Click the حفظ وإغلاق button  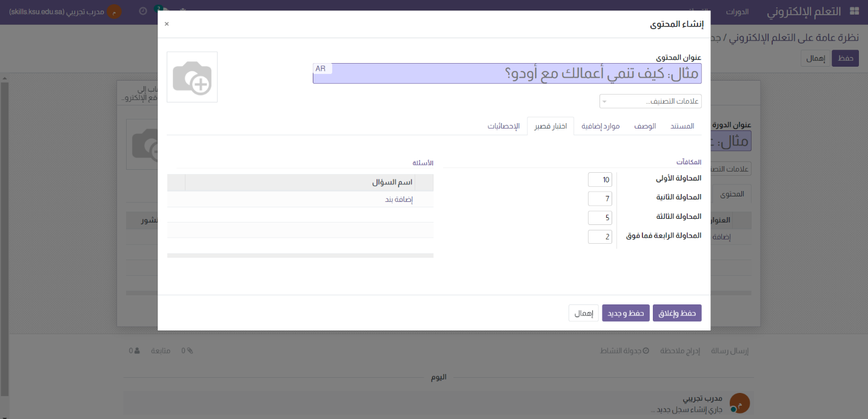click(x=676, y=313)
